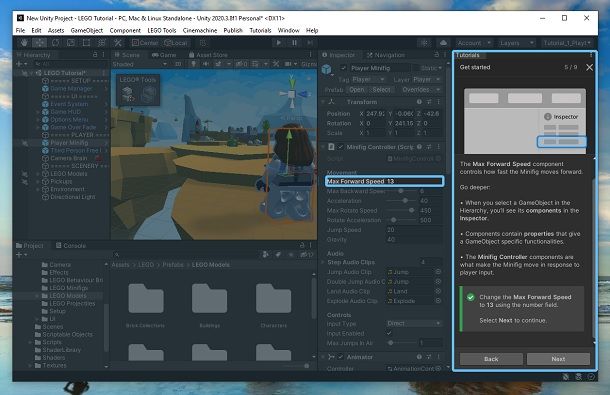
Task: Switch to the Asset Store tab
Action: pos(209,55)
